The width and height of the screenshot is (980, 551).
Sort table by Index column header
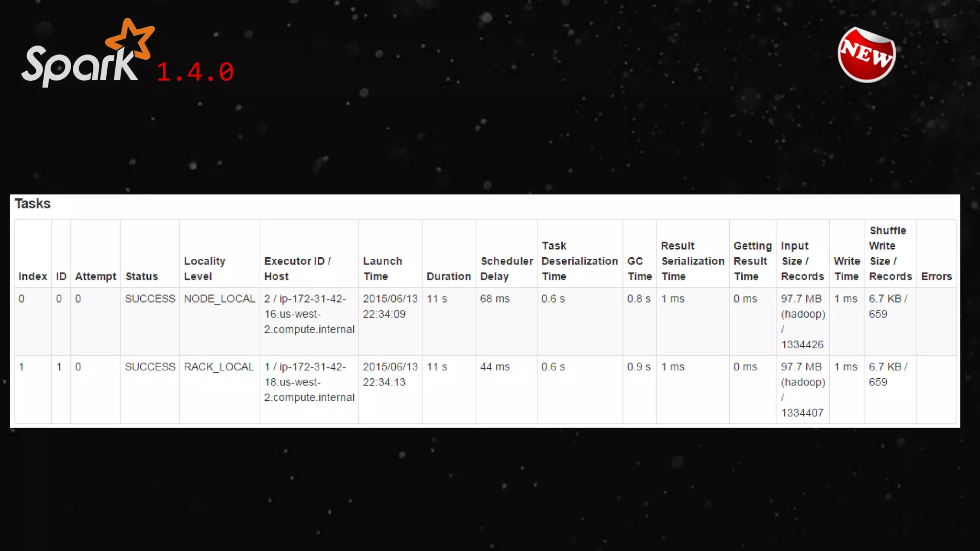pos(33,276)
